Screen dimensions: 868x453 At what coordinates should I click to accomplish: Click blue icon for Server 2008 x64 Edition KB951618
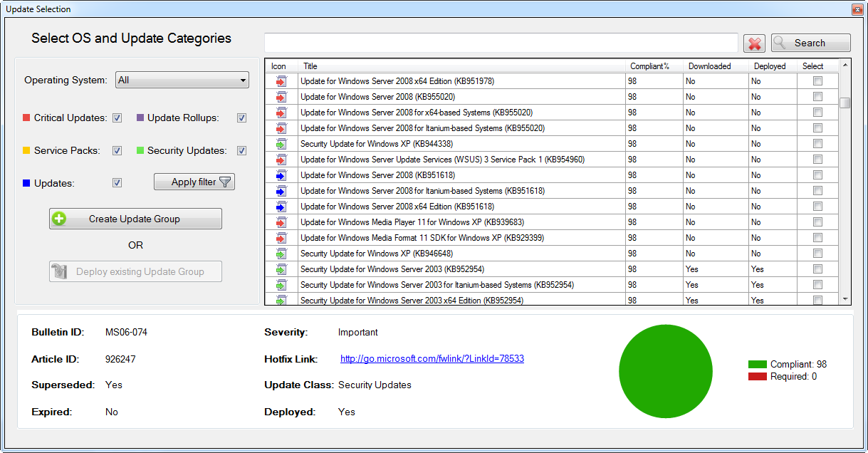[x=281, y=207]
